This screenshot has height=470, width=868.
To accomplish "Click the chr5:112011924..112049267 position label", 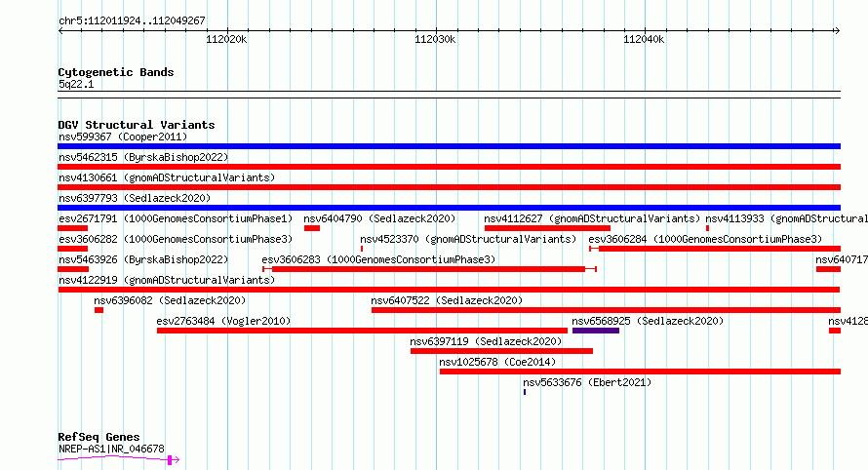I will 132,21.
